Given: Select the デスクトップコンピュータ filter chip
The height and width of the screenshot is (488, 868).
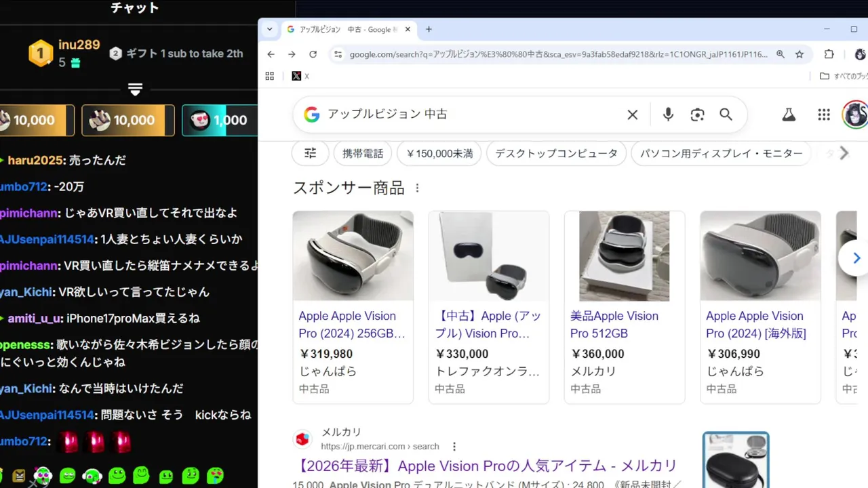Looking at the screenshot, I should pos(556,153).
